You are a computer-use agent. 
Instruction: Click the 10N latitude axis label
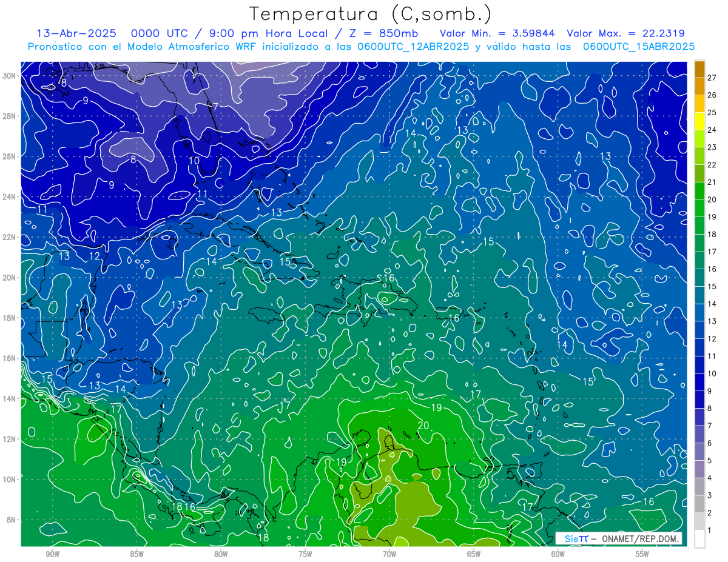click(x=10, y=480)
